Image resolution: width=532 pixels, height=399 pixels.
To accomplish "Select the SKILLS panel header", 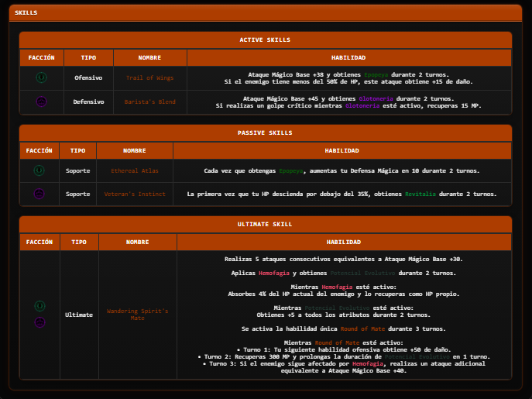I will 266,13.
